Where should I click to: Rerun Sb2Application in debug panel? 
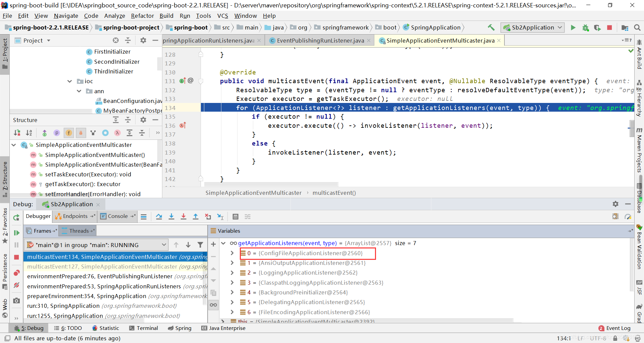(16, 218)
